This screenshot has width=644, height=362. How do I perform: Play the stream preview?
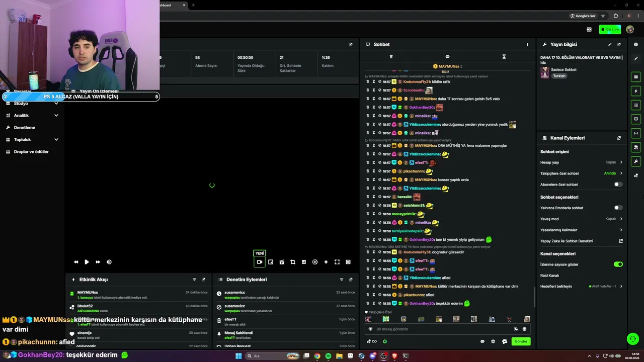[x=87, y=262]
